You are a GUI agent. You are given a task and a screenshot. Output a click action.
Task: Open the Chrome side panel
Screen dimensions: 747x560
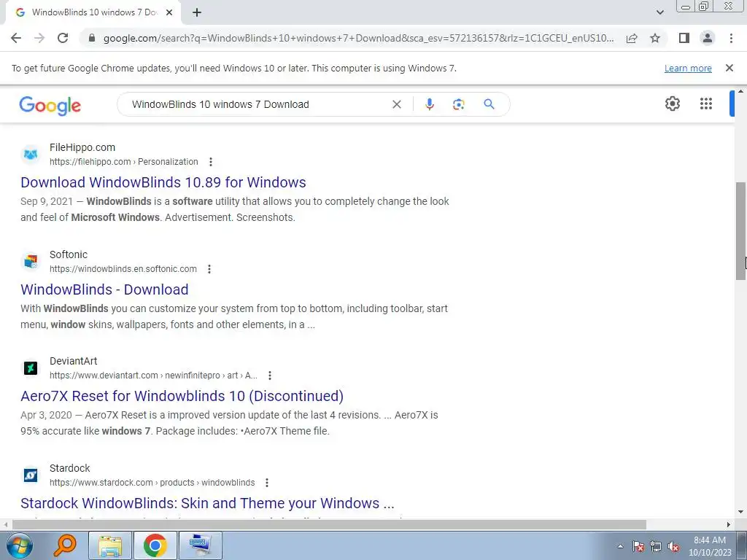(684, 38)
